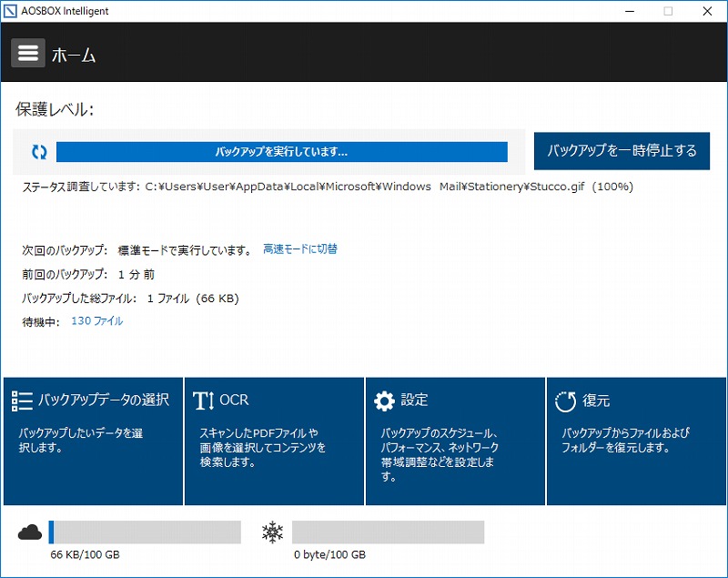Click the cloud storage usage bar
This screenshot has width=728, height=578.
click(x=145, y=532)
